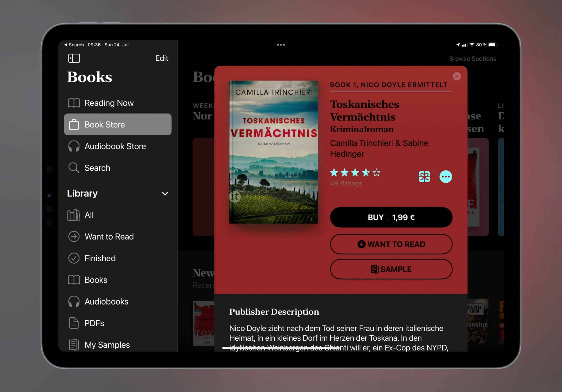Tap the star rating row
Viewport: 562px width, 392px height.
(355, 173)
